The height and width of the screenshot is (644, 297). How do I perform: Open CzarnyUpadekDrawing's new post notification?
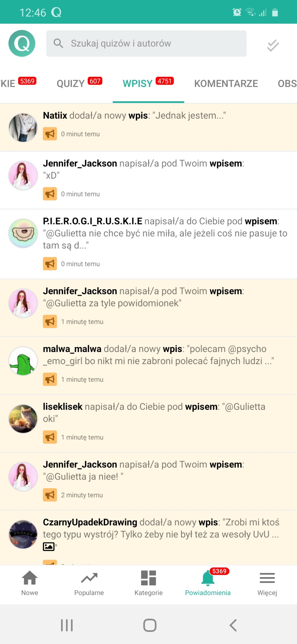click(148, 538)
